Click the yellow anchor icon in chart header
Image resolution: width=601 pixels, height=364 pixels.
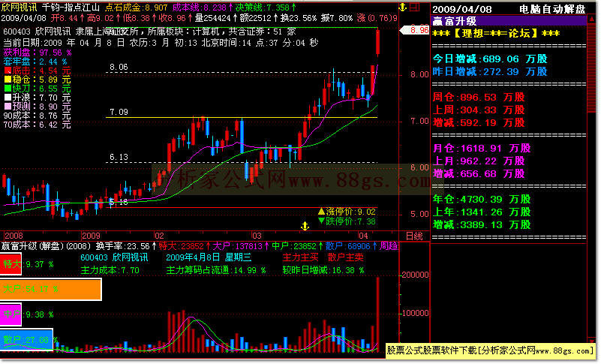coord(402,7)
